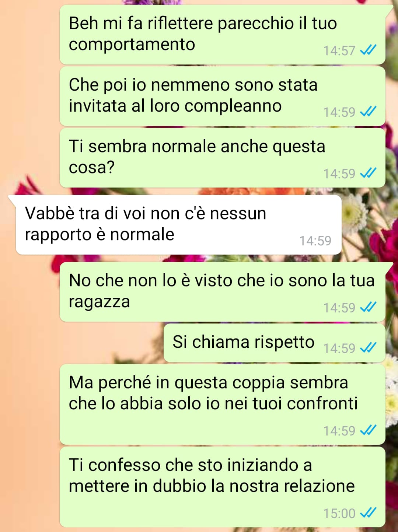
Task: Select the 'Ti sembra normale anche questa cosa?' bubble
Action: tap(223, 158)
